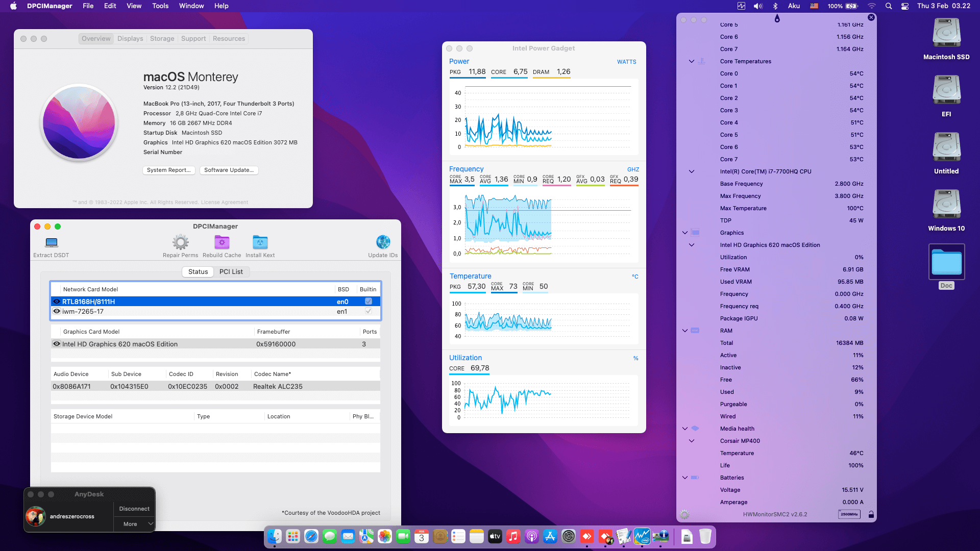Collapse the RAM section chevron
Image resolution: width=980 pixels, height=551 pixels.
685,331
